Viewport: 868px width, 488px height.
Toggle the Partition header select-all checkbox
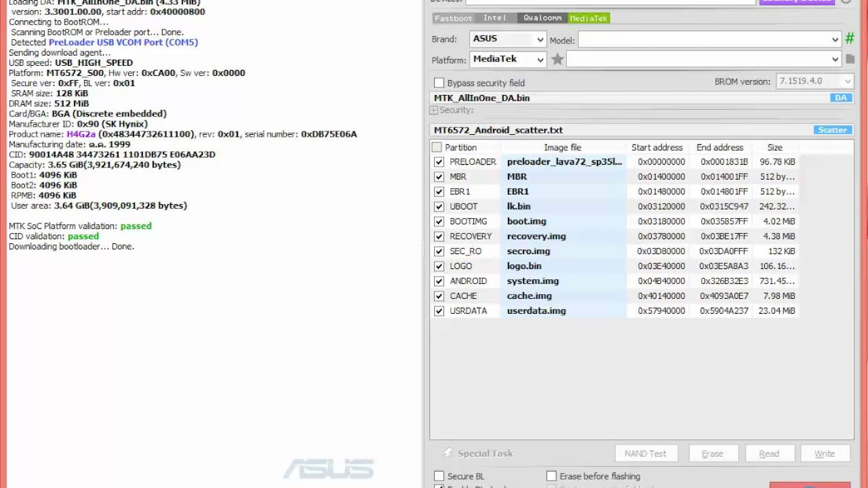coord(437,147)
